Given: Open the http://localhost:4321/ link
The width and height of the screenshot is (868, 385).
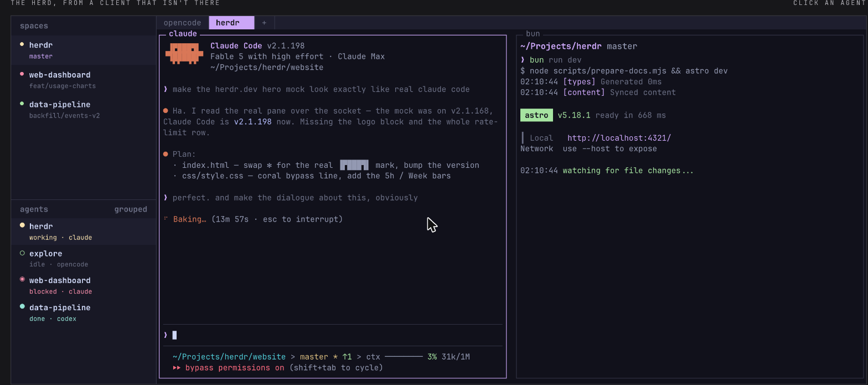Looking at the screenshot, I should tap(619, 138).
